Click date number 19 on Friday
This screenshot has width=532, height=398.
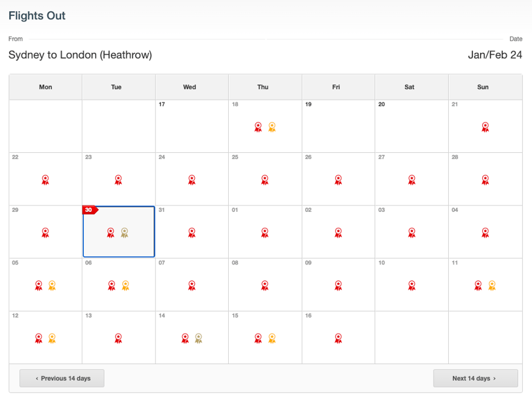(x=308, y=104)
